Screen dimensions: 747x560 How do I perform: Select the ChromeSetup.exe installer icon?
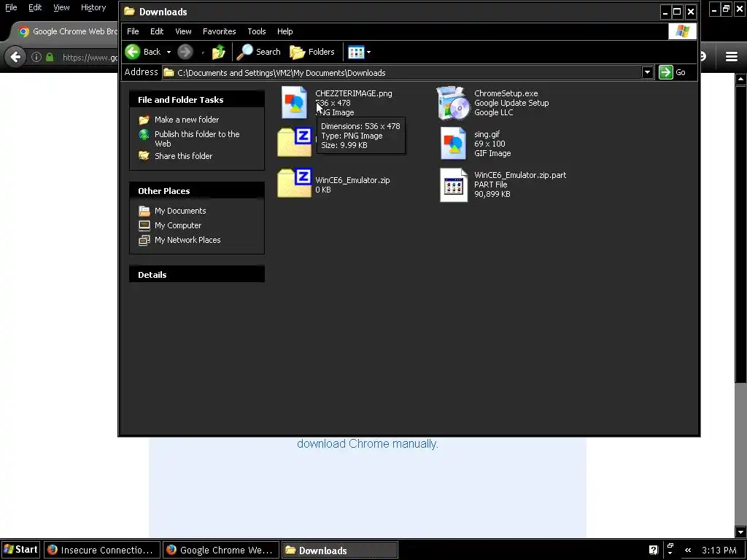453,103
